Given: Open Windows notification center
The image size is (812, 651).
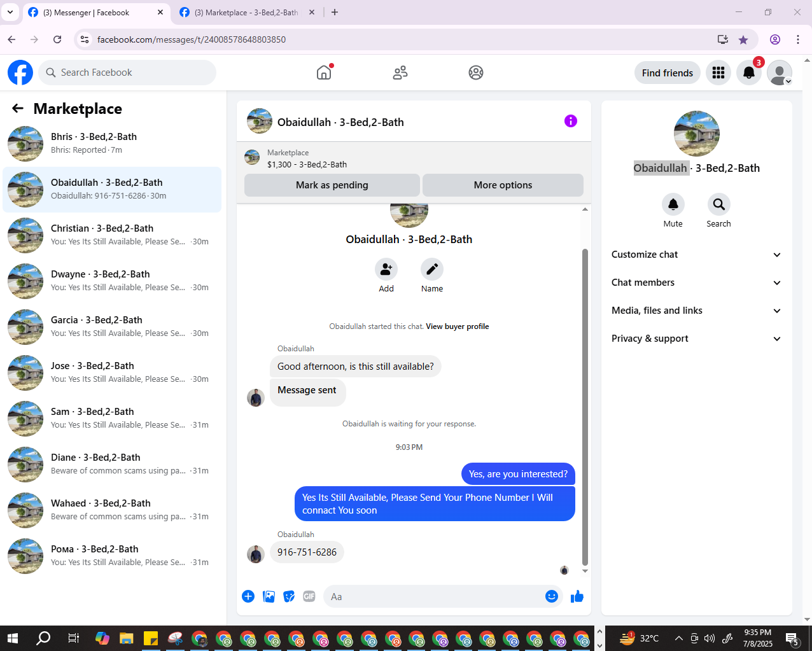Looking at the screenshot, I should click(x=792, y=638).
